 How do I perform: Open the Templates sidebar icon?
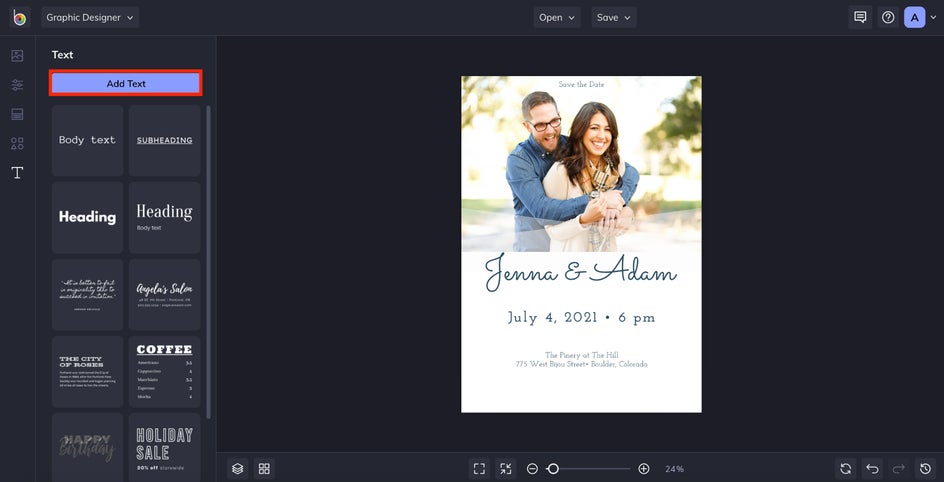[17, 114]
